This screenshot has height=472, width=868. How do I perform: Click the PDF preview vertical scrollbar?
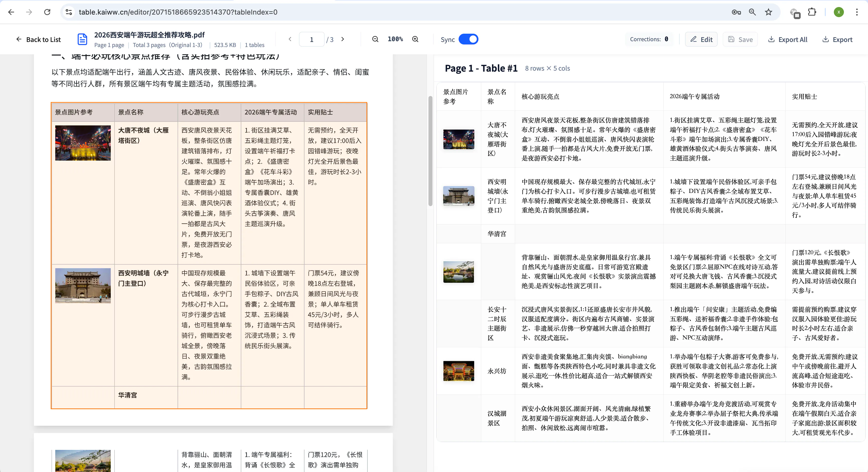click(430, 151)
